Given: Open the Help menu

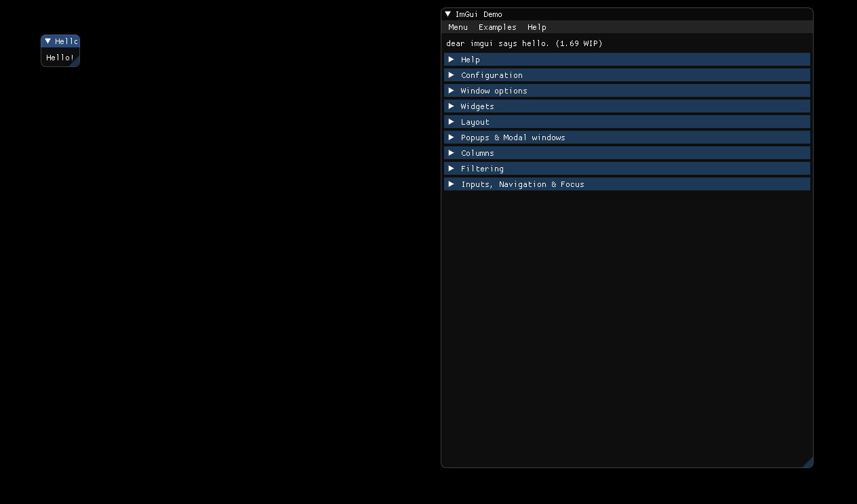Looking at the screenshot, I should 536,27.
